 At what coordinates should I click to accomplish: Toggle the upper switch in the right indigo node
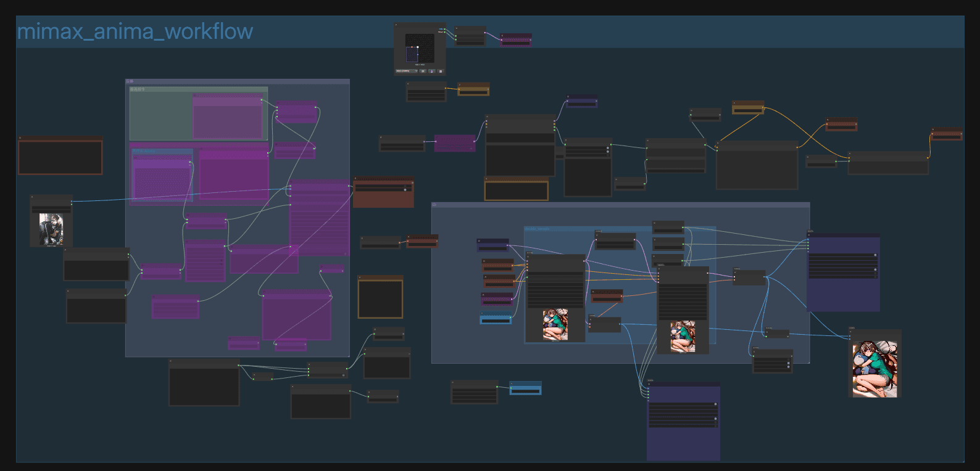pos(875,255)
